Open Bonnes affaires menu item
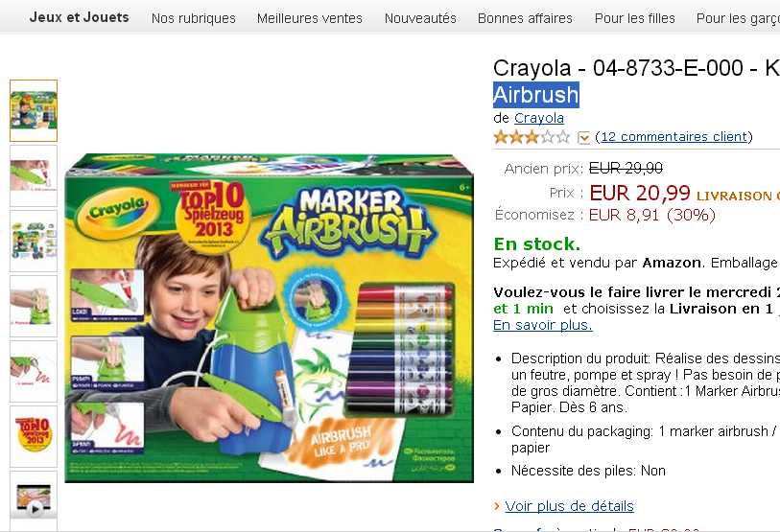The width and height of the screenshot is (780, 532). 525,18
